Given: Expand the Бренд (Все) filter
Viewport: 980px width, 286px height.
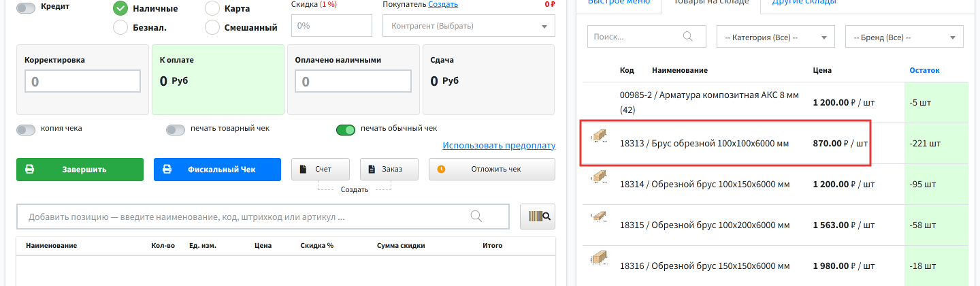Looking at the screenshot, I should (904, 37).
